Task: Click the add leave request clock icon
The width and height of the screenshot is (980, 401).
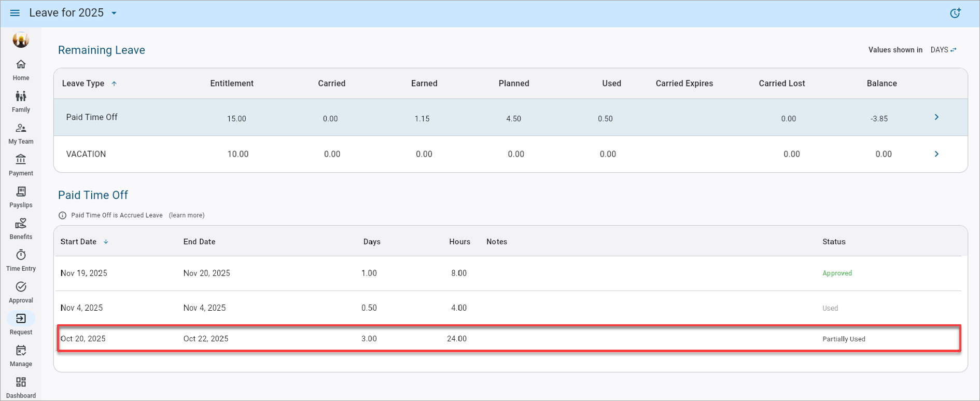Action: tap(955, 13)
